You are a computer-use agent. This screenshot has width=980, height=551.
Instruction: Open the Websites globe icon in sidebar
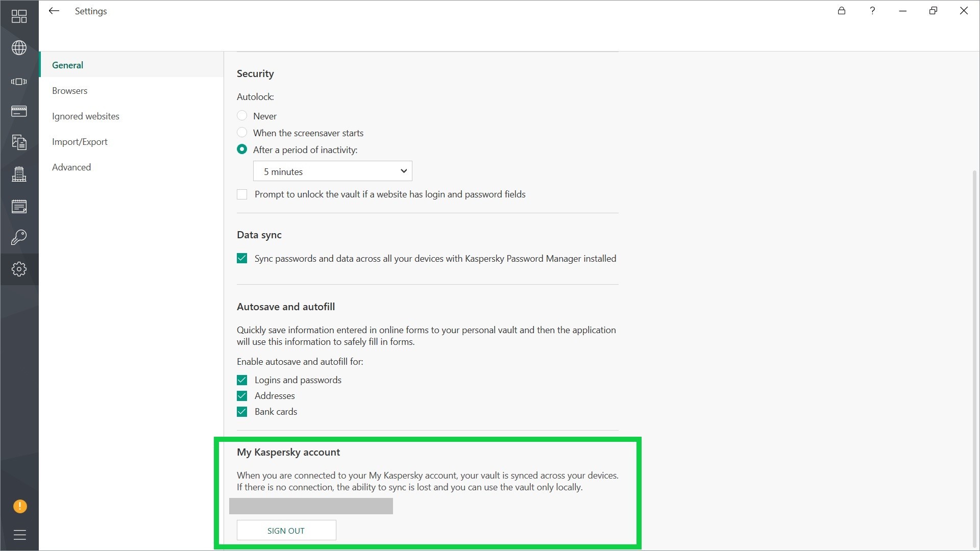[19, 48]
